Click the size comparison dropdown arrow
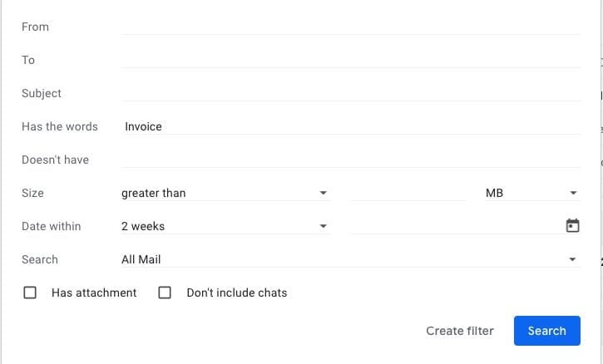 pos(323,193)
